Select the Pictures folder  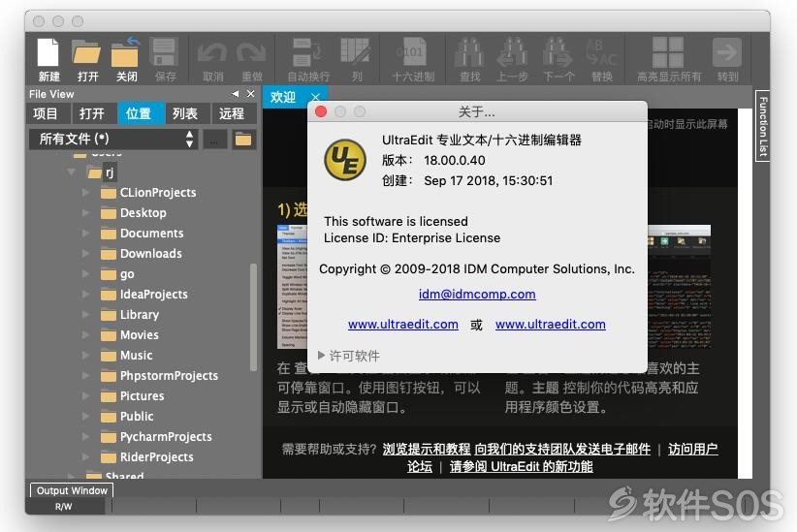(x=132, y=395)
